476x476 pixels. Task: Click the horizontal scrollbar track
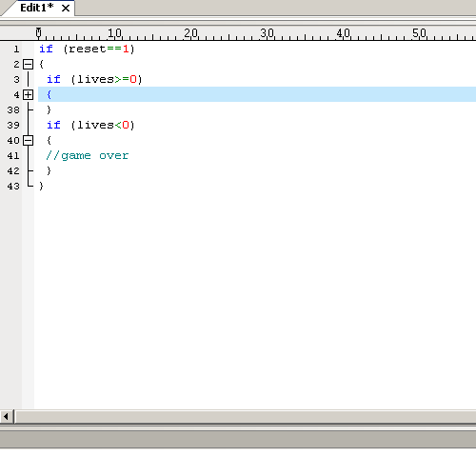pyautogui.click(x=246, y=417)
